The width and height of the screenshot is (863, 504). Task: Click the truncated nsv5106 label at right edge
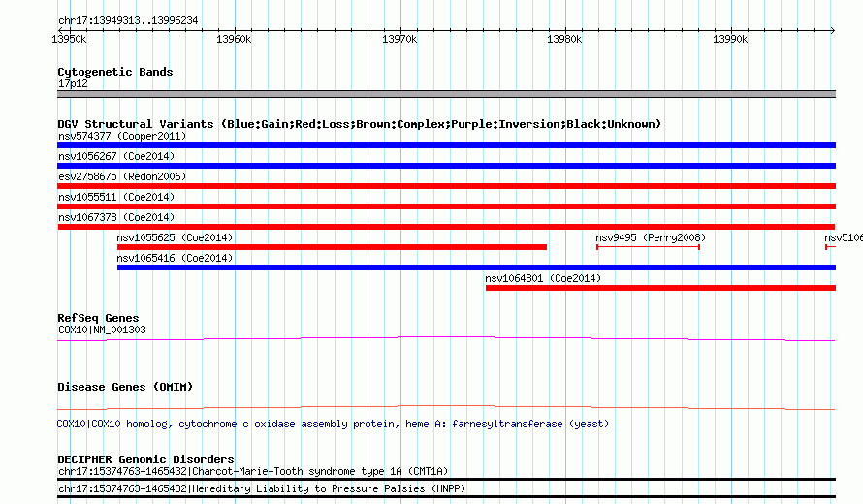[844, 237]
